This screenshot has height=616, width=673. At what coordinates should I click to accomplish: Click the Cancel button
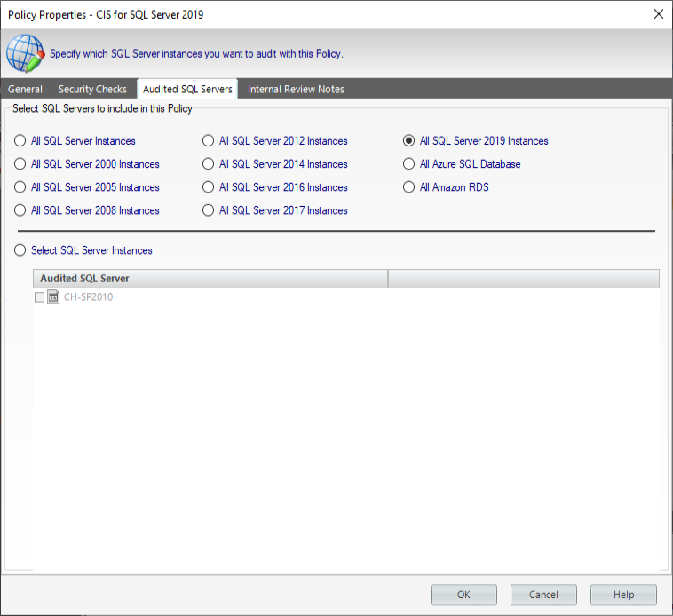543,595
